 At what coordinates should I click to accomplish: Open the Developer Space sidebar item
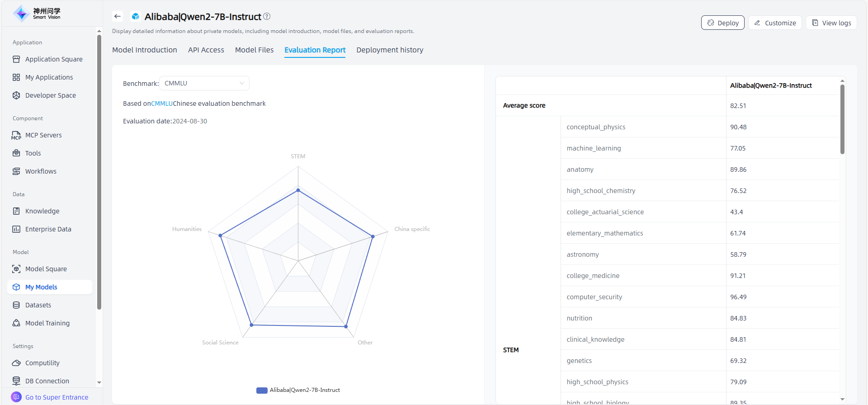pyautogui.click(x=50, y=95)
